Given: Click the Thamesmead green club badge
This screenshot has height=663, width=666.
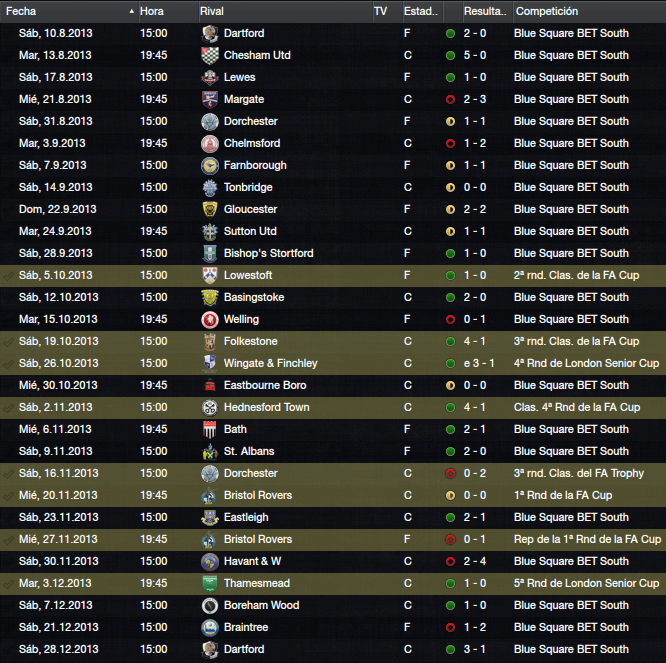Looking at the screenshot, I should click(209, 584).
